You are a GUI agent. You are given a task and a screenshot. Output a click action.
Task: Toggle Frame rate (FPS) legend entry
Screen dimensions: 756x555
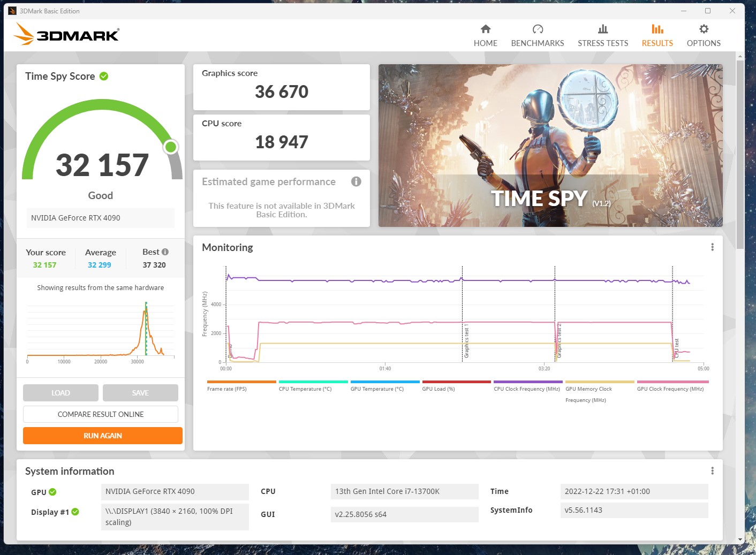coord(241,386)
